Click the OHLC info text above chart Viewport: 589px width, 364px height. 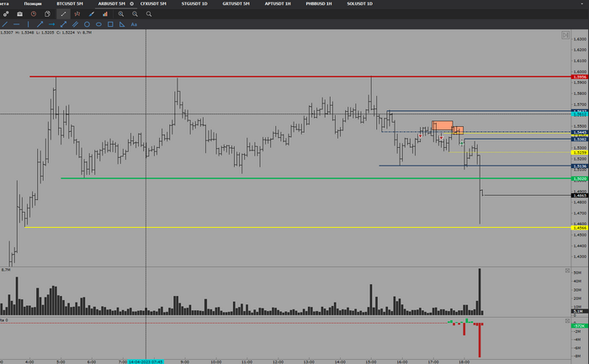click(x=45, y=33)
